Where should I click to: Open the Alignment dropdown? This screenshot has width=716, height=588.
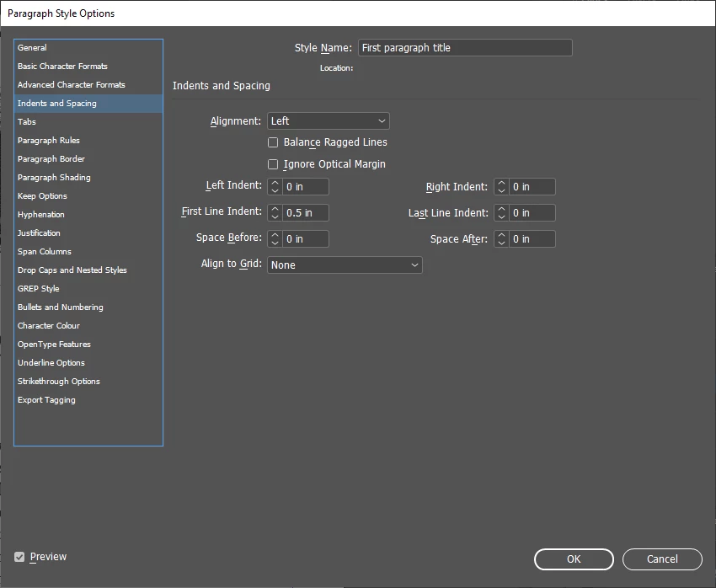329,121
